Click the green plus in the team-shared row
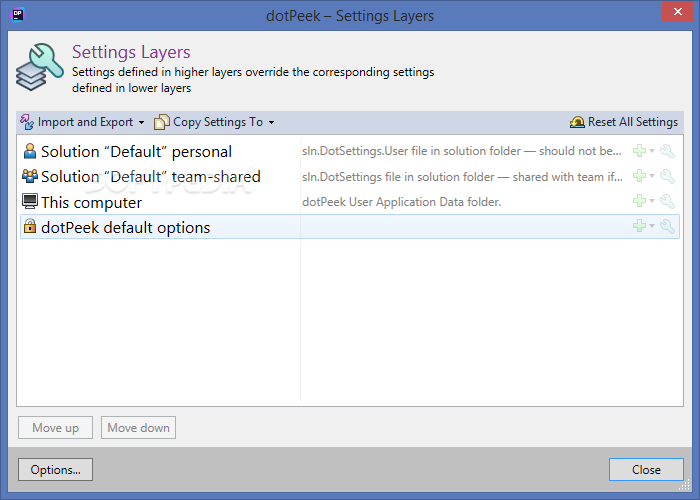Screen dimensions: 700x500 click(x=639, y=176)
